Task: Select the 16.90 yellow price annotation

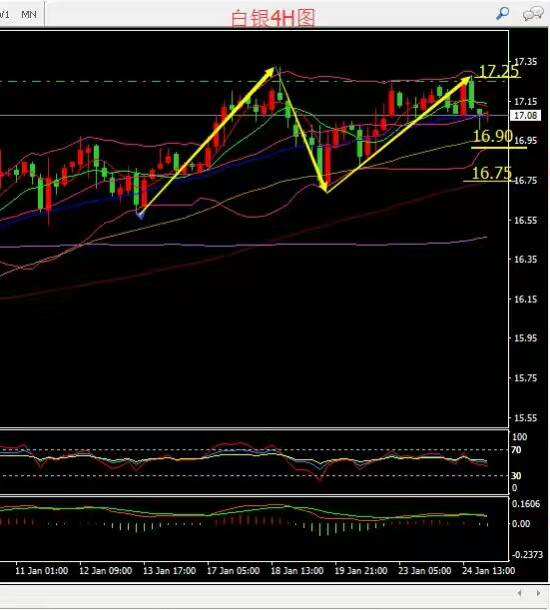Action: click(x=492, y=136)
